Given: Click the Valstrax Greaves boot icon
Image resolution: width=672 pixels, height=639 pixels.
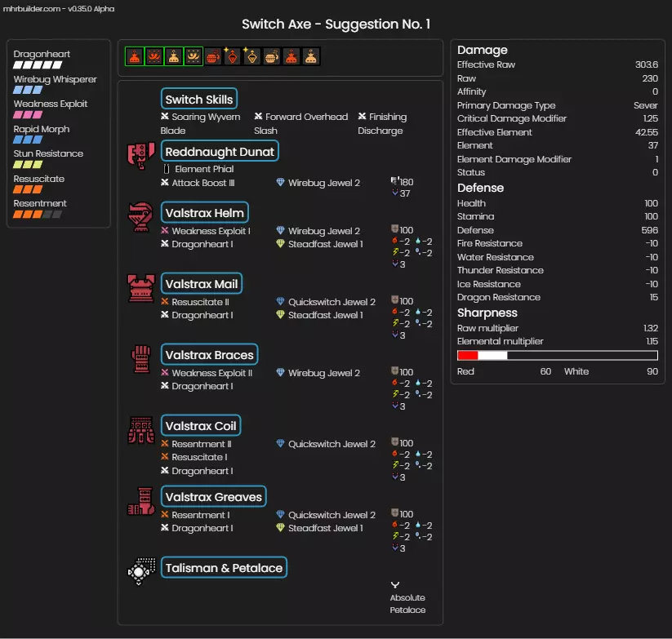Looking at the screenshot, I should [141, 501].
